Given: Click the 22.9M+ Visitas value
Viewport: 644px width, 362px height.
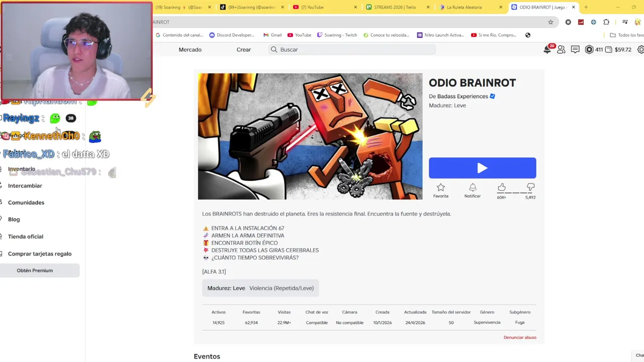Looking at the screenshot, I should coord(284,322).
